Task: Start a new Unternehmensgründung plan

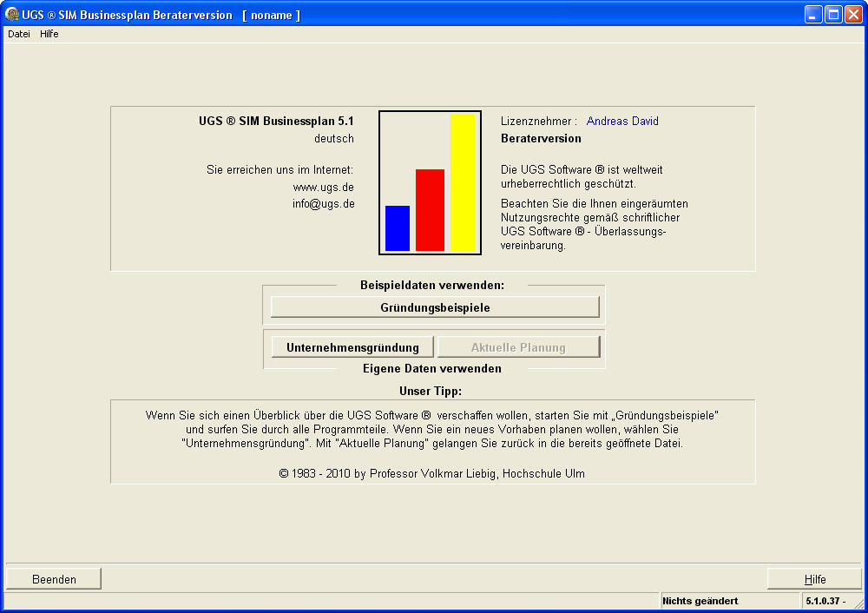Action: 352,347
